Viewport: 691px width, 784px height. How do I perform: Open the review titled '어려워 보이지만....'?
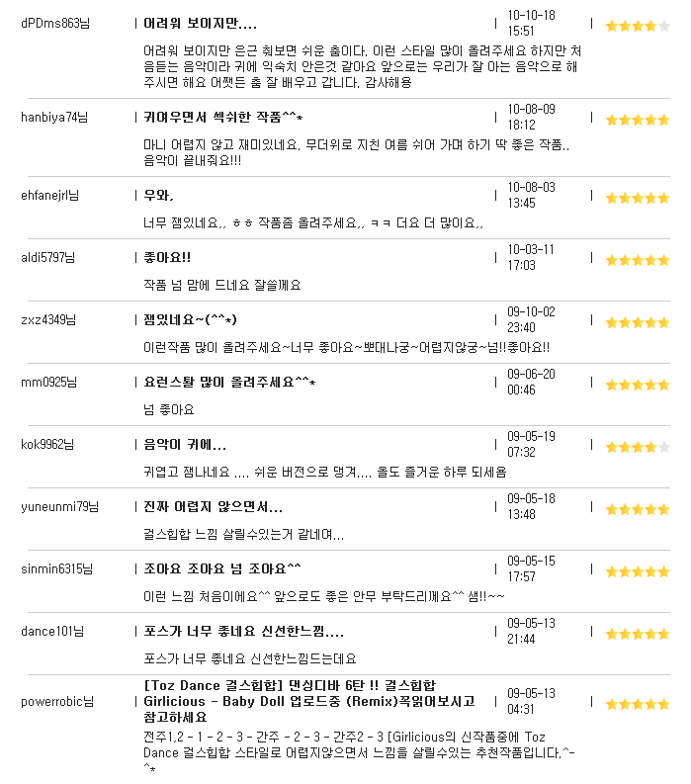coord(200,24)
